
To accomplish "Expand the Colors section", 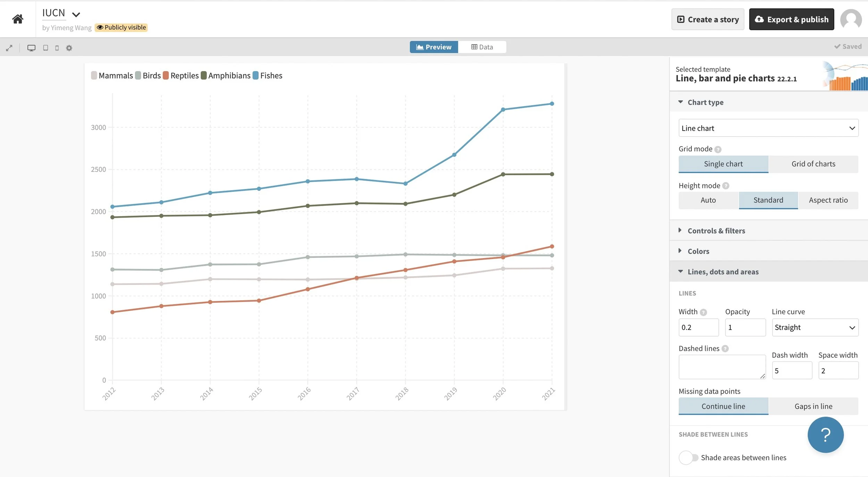I will click(698, 251).
